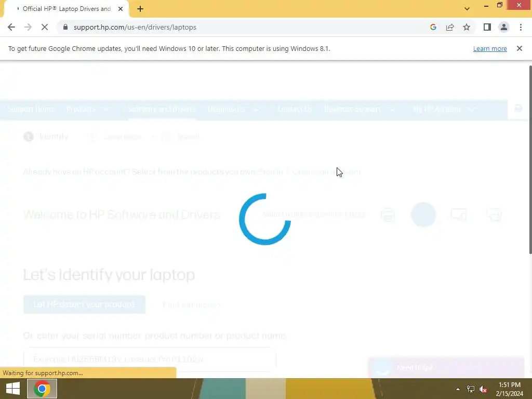Expand the Business Support menu
Image resolution: width=532 pixels, height=399 pixels.
point(360,109)
